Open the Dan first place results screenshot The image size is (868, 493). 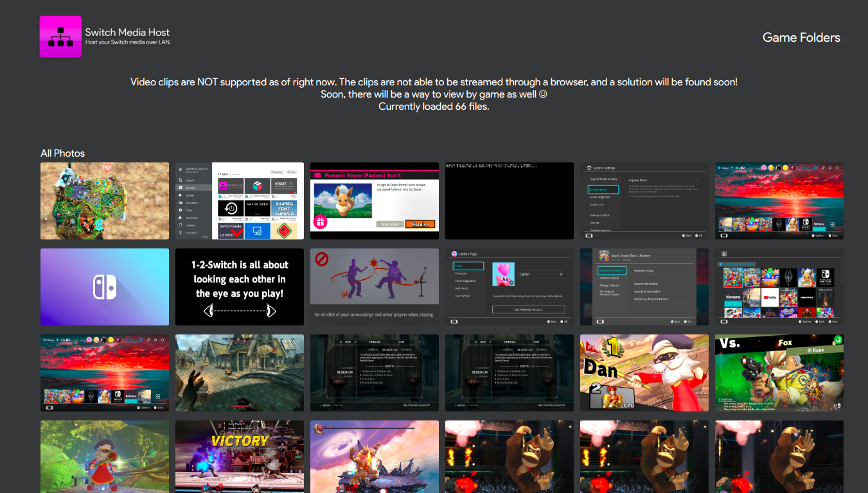(x=644, y=373)
